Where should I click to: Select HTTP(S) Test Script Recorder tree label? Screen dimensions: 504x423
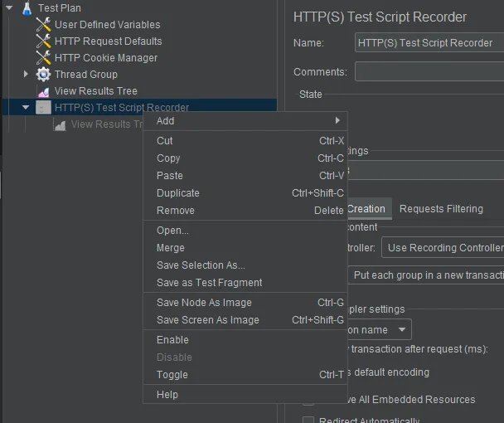coord(122,108)
